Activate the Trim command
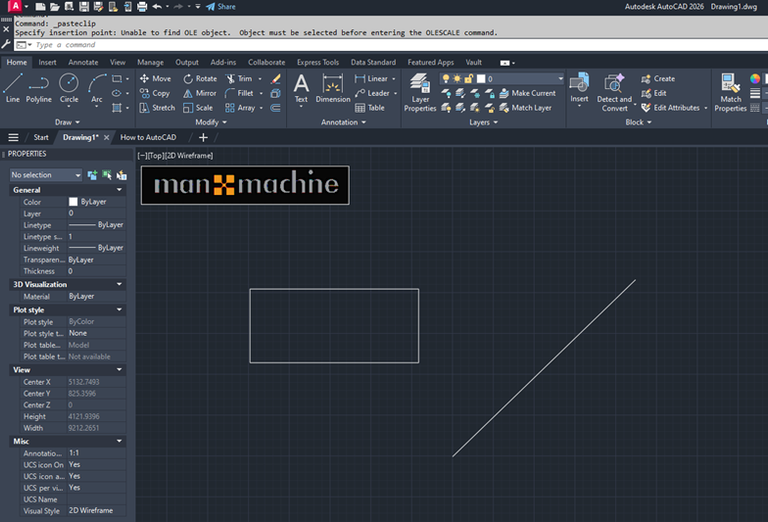768x522 pixels. click(239, 78)
